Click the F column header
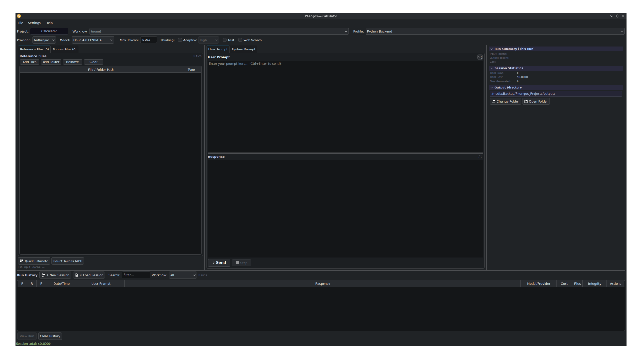This screenshot has width=642, height=364. tap(41, 284)
